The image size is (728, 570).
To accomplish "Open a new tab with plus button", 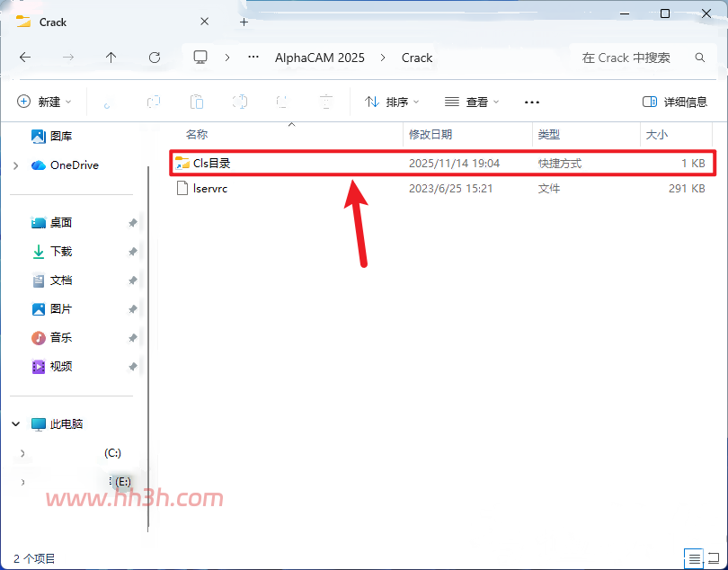I will (244, 22).
